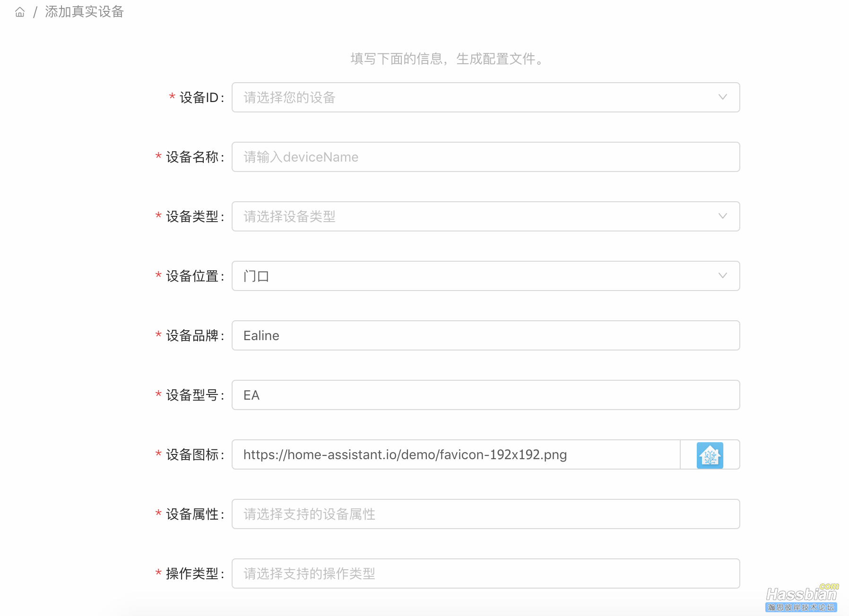Click the 设备图标 URL input field
Screen dimensions: 849x616
point(456,454)
